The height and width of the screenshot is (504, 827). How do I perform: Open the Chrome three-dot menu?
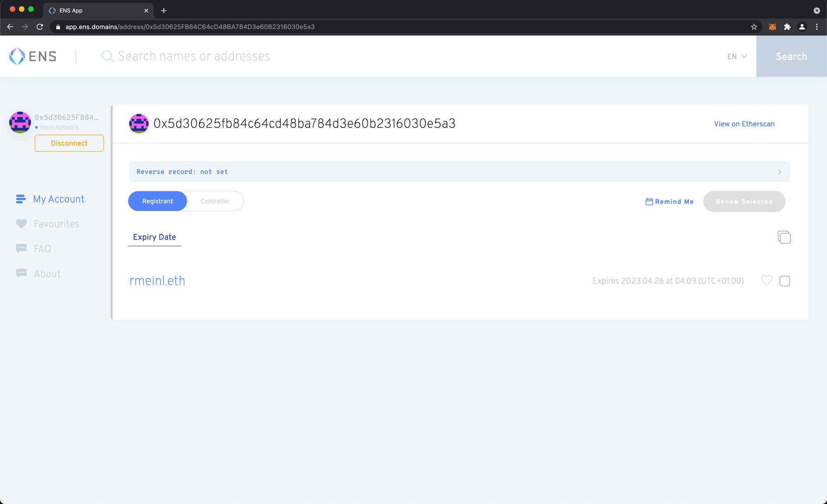(x=817, y=27)
